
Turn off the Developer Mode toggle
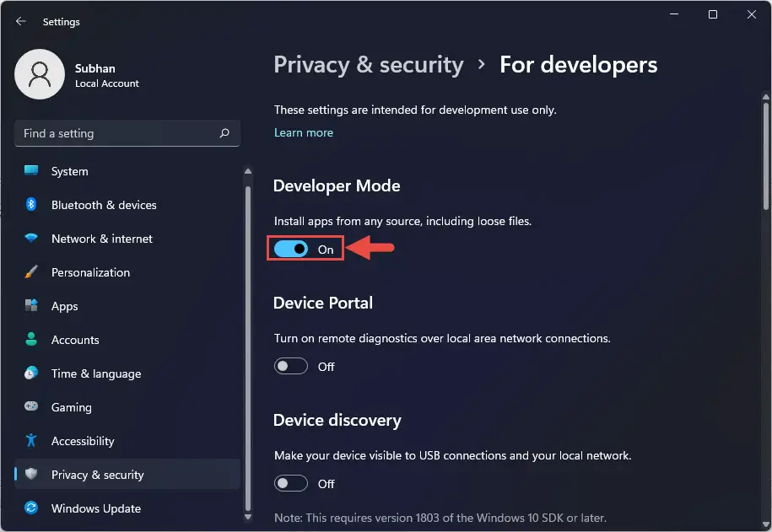click(291, 249)
